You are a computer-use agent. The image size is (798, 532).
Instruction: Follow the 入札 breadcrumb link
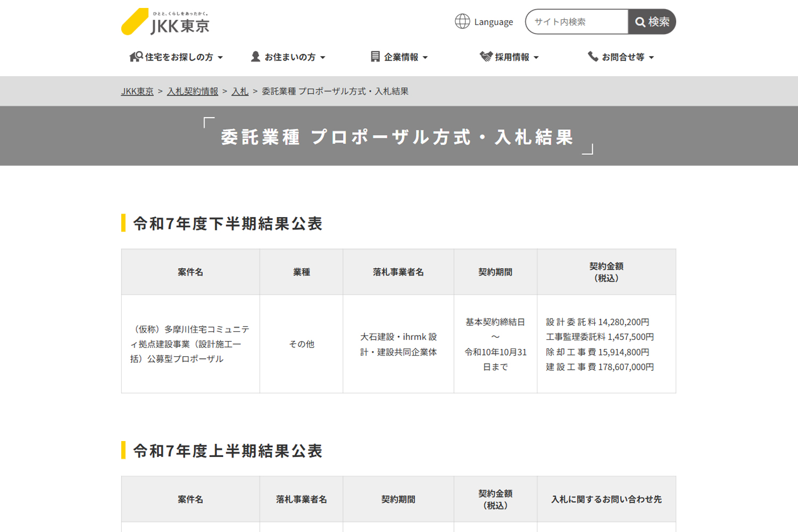click(x=240, y=91)
